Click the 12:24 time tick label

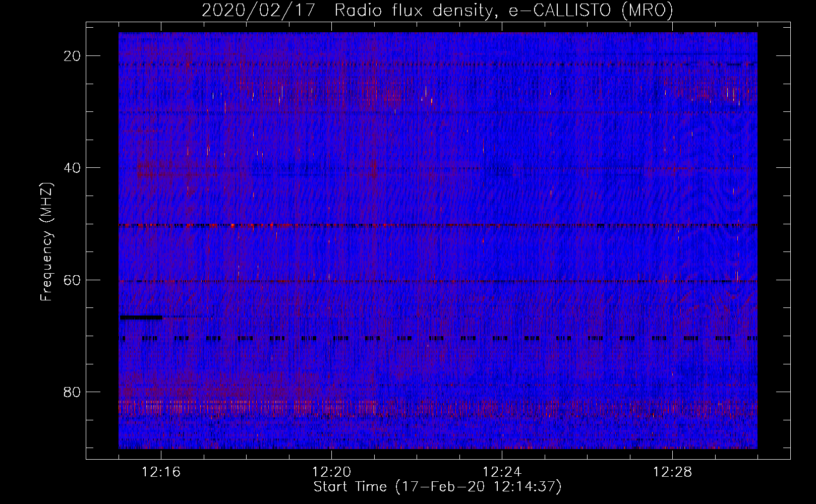point(502,472)
